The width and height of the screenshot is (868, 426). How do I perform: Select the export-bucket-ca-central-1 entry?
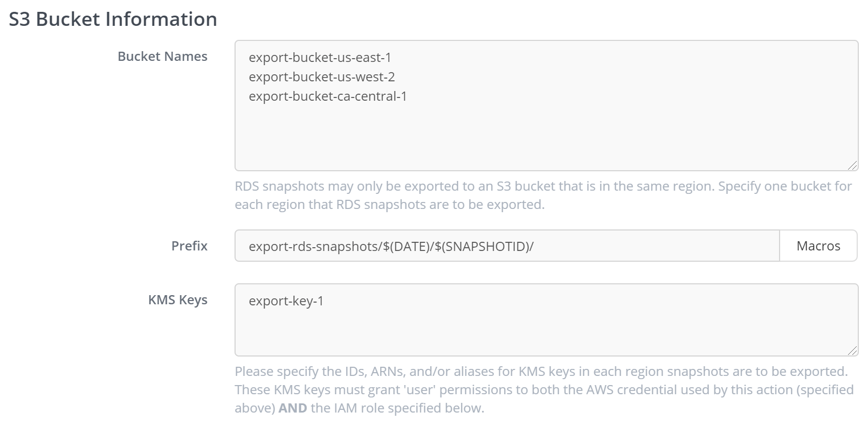tap(328, 96)
